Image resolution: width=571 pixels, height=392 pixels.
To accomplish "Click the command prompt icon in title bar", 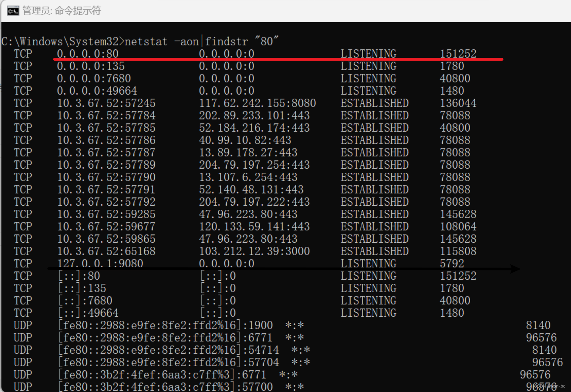I will click(13, 11).
